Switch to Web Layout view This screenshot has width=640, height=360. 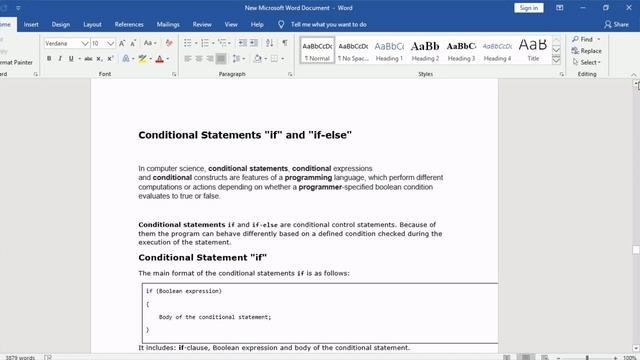[544, 357]
